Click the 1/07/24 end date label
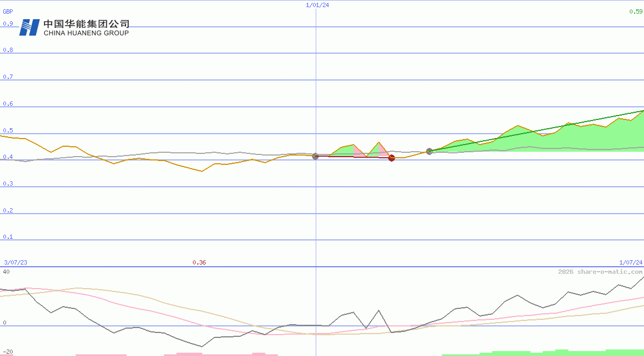This screenshot has height=356, width=644. [x=631, y=262]
